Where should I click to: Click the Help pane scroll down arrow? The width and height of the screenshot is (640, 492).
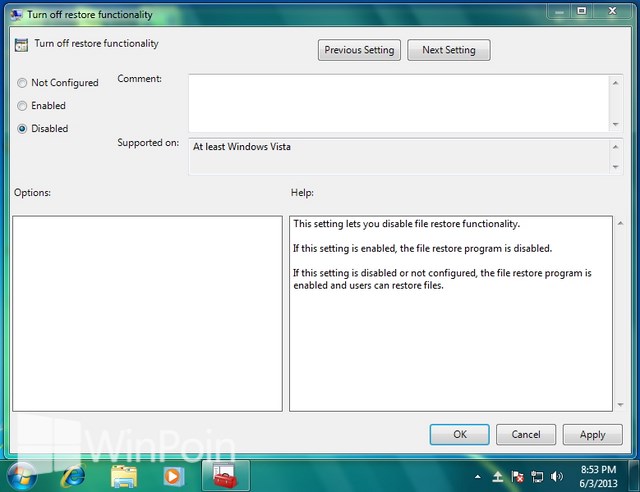click(x=620, y=405)
